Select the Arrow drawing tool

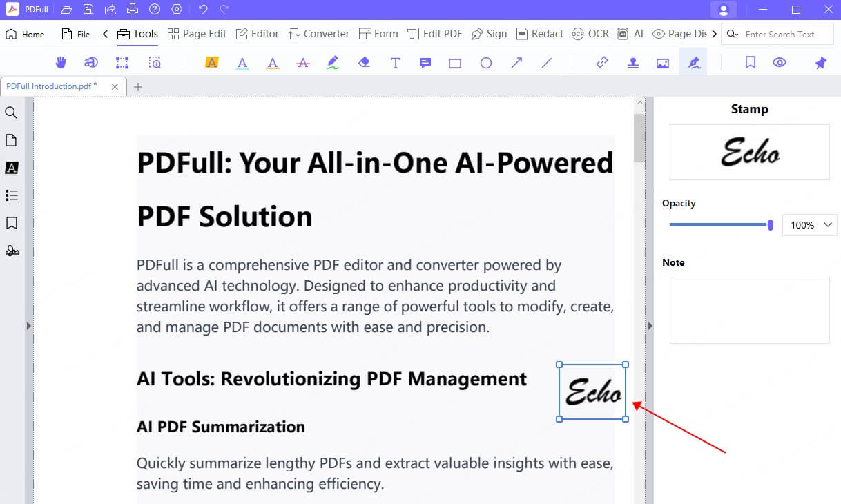(x=516, y=63)
